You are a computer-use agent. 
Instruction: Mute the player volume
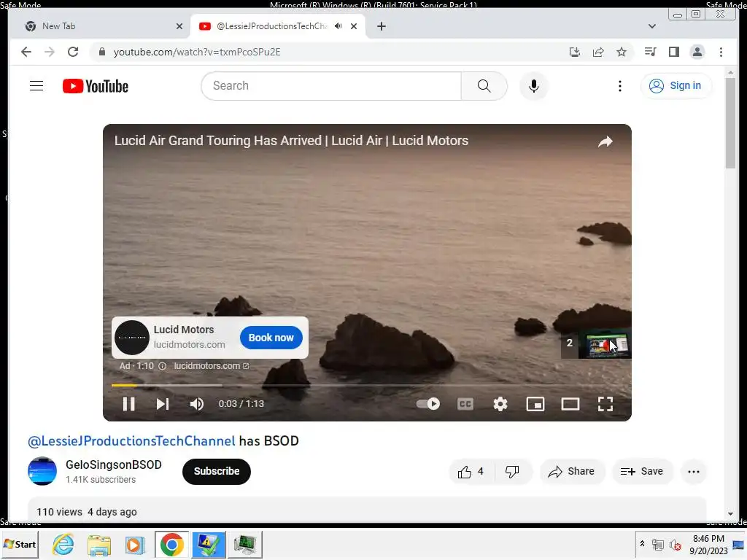click(197, 404)
